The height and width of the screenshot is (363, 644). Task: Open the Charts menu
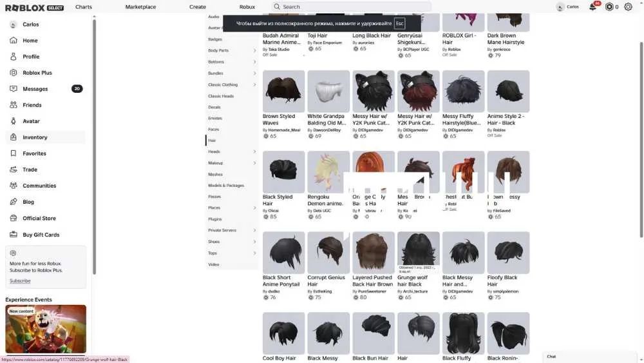pyautogui.click(x=84, y=6)
